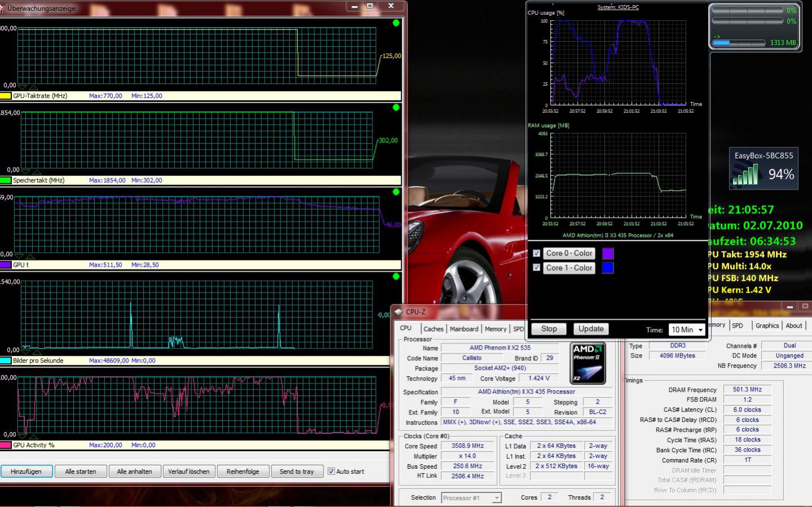Open the About tab in CPU-Z

point(794,325)
